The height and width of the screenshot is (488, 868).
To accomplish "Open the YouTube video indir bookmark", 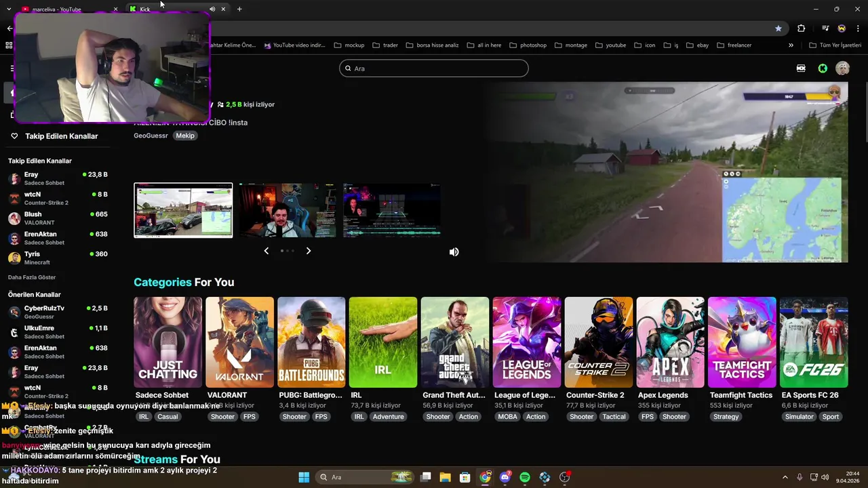I will coord(295,45).
